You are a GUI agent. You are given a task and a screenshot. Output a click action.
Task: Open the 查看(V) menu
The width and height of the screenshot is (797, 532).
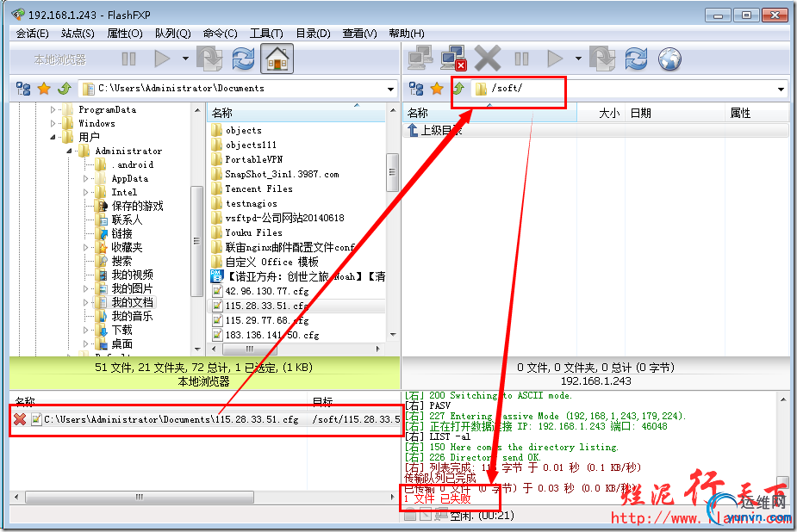click(x=359, y=34)
